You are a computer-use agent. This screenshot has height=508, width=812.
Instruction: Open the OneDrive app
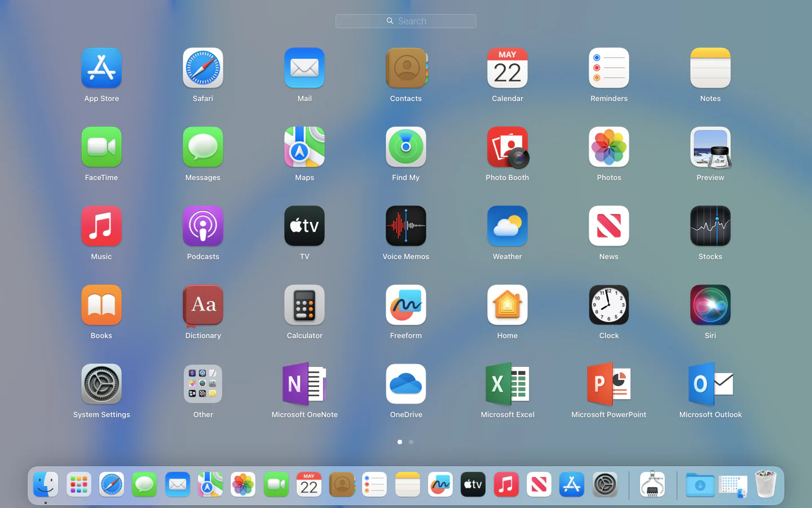click(406, 384)
